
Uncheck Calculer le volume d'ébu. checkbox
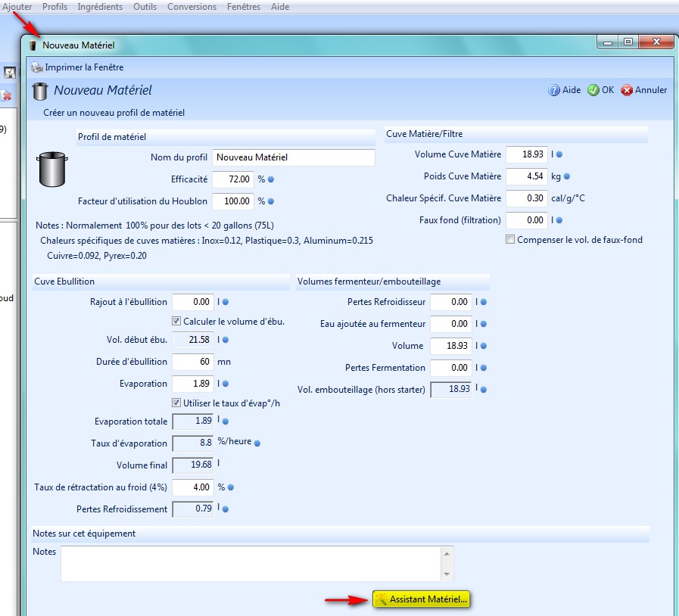(177, 321)
